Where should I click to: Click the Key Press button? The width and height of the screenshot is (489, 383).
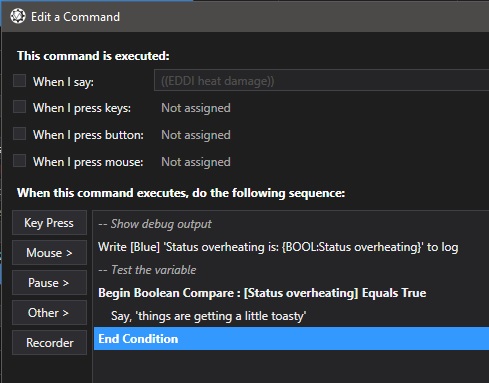(x=49, y=222)
